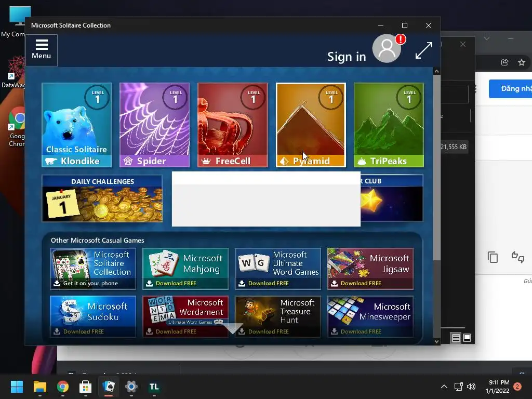Click the vertical scrollbar thumb in Solitaire
The image size is (532, 399).
point(436,168)
